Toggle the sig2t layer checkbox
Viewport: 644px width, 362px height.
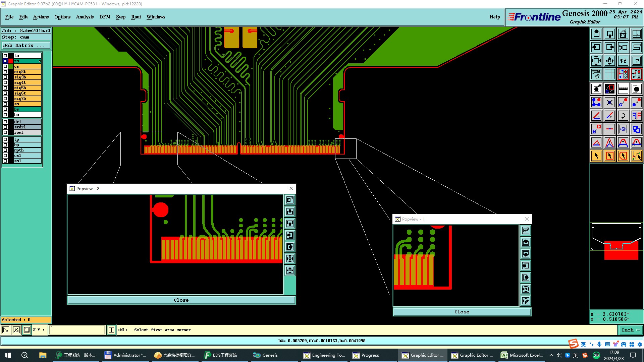tap(5, 72)
